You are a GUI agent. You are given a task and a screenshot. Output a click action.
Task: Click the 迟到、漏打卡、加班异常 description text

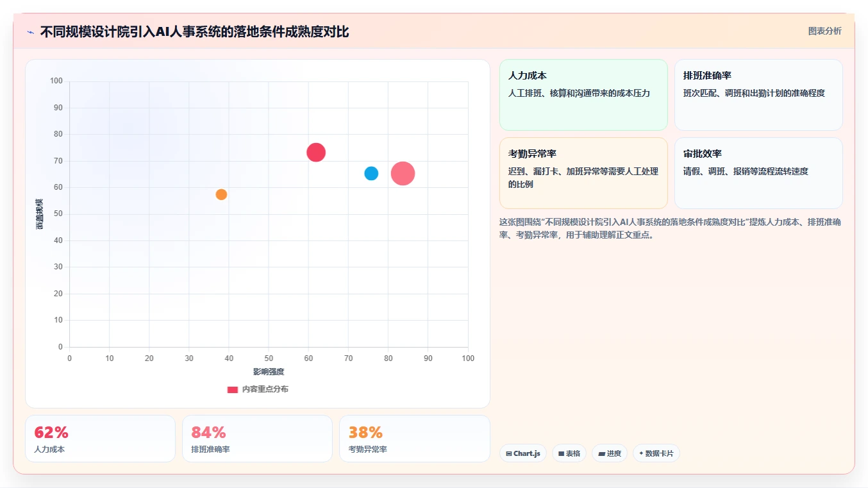tap(583, 178)
